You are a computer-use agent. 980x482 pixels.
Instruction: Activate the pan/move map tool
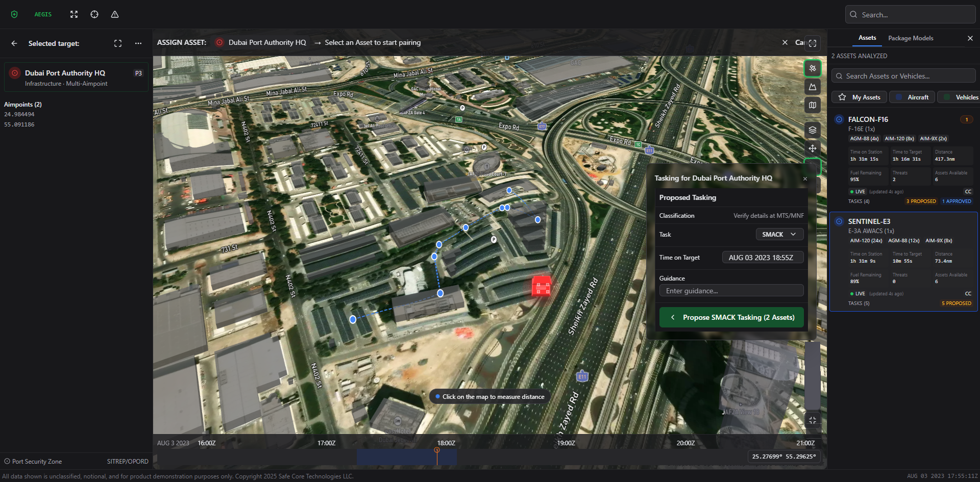pyautogui.click(x=813, y=148)
